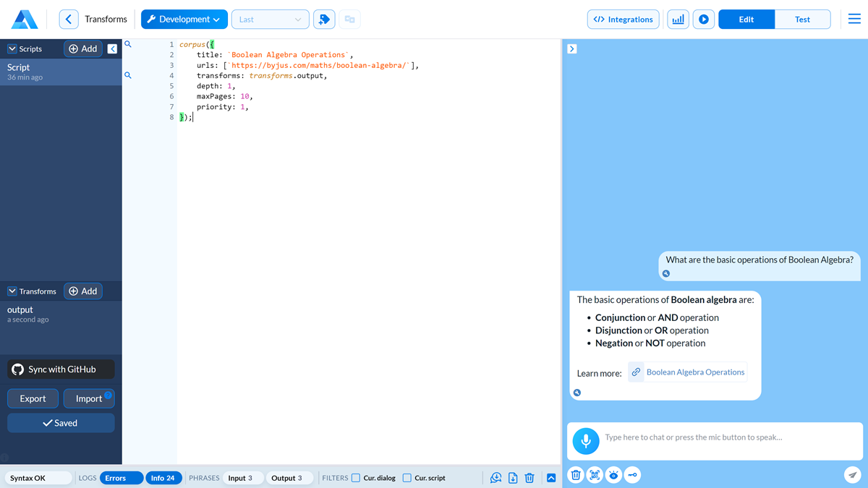Viewport: 868px width, 488px height.
Task: Click the Sync with GitHub button
Action: coord(60,369)
